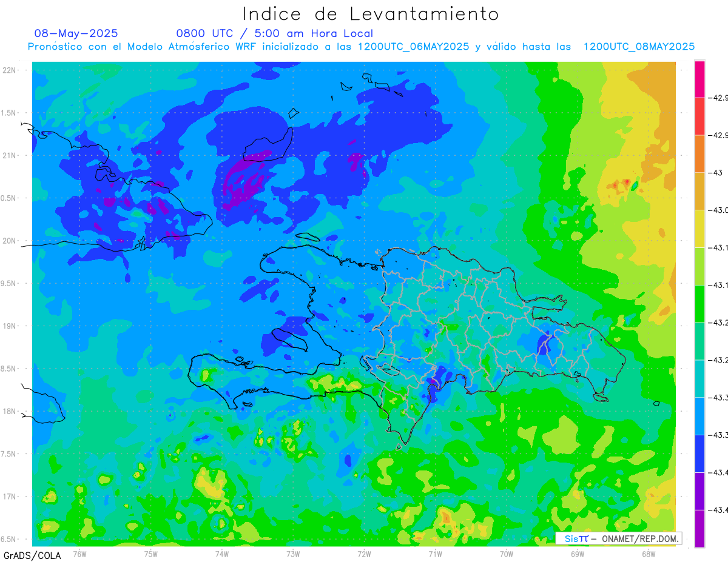Viewport: 728px width, 562px height.
Task: Pick the violet-indigo legend swatch
Action: [699, 491]
